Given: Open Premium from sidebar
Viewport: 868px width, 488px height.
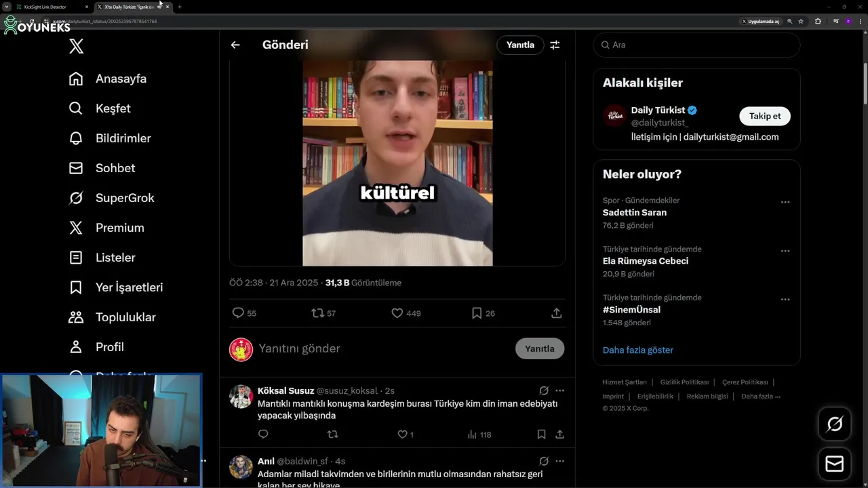Looking at the screenshot, I should coord(106,228).
